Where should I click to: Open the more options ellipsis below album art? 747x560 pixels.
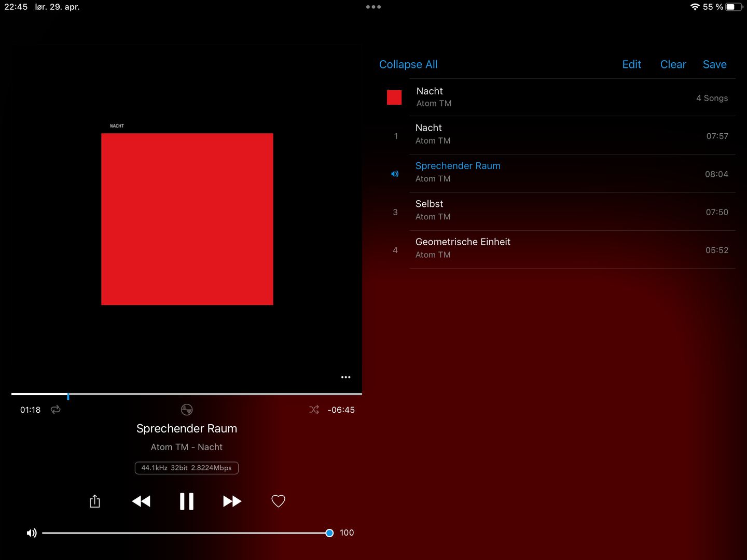click(346, 377)
